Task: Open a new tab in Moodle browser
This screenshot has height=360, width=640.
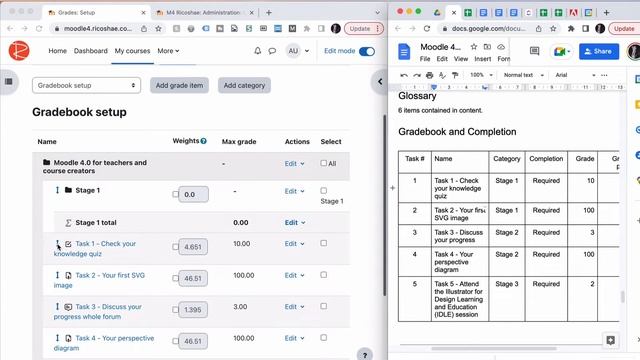Action: tap(269, 13)
